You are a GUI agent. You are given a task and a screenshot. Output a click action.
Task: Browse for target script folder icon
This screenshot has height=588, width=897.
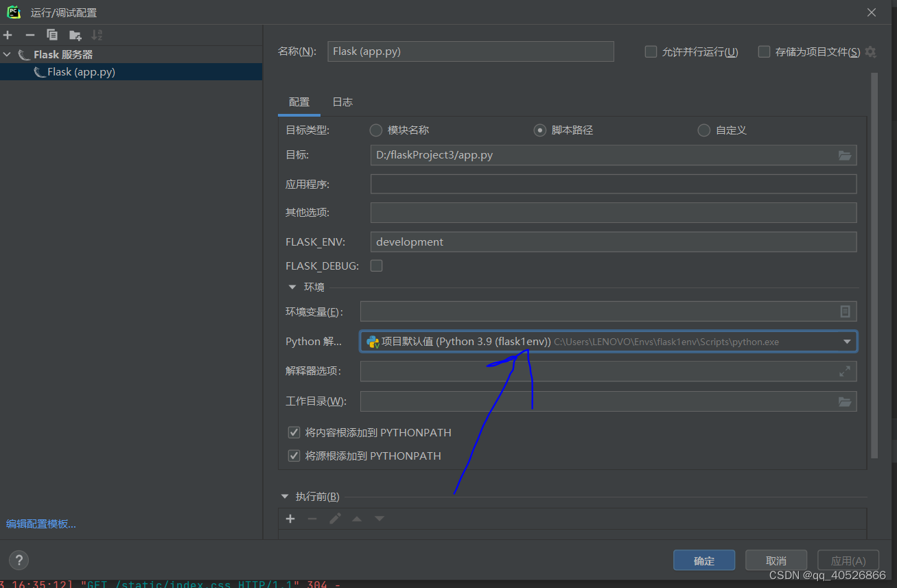point(845,155)
